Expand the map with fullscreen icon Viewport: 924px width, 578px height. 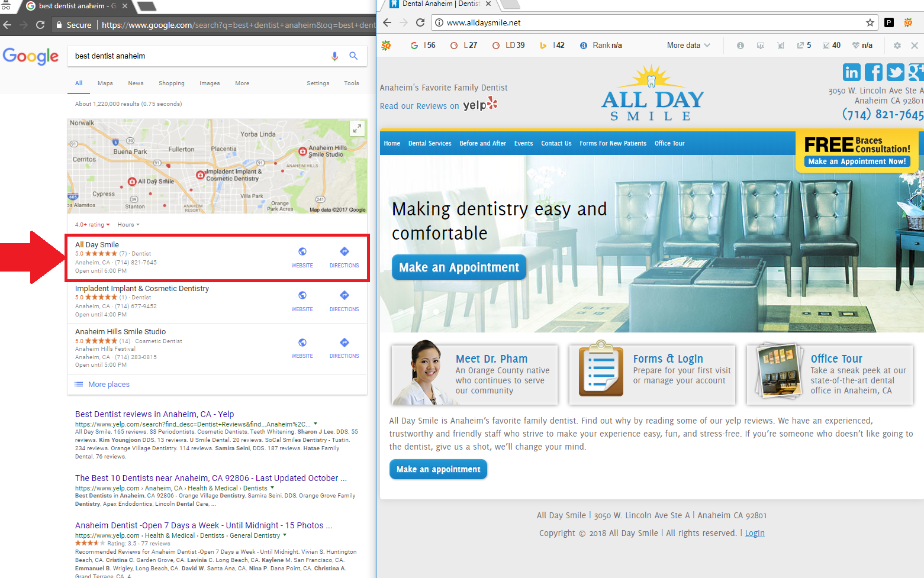357,128
